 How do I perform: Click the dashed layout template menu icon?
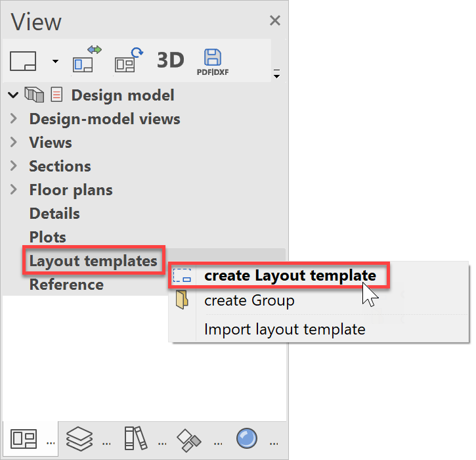tap(182, 275)
